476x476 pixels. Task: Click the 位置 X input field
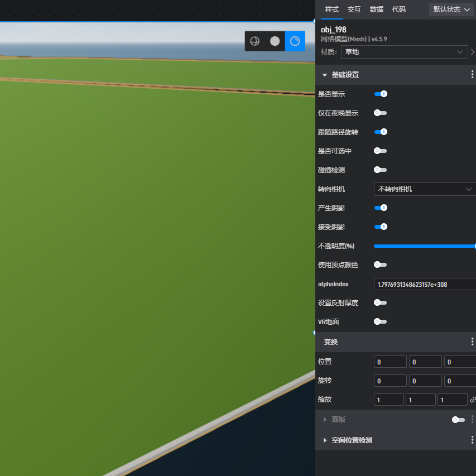(390, 362)
